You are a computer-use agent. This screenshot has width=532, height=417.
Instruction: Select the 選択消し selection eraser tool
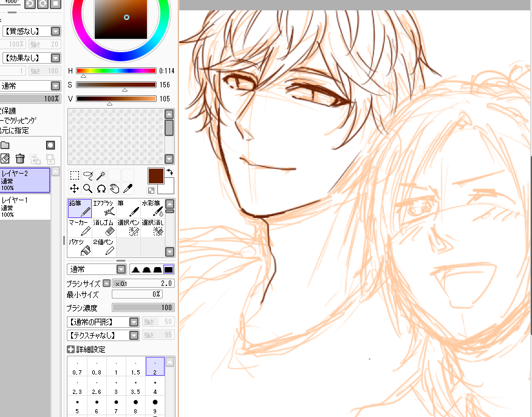tap(152, 228)
